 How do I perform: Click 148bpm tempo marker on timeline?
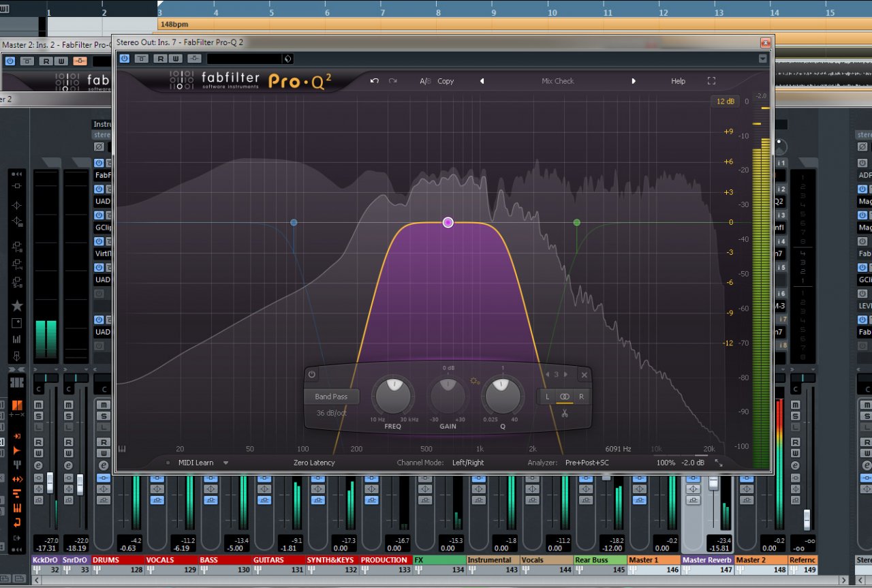(x=174, y=25)
